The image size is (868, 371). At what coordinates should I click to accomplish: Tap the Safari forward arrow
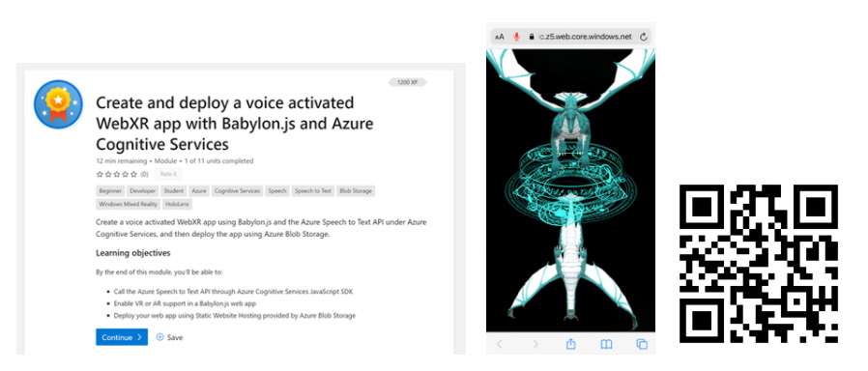click(x=535, y=344)
